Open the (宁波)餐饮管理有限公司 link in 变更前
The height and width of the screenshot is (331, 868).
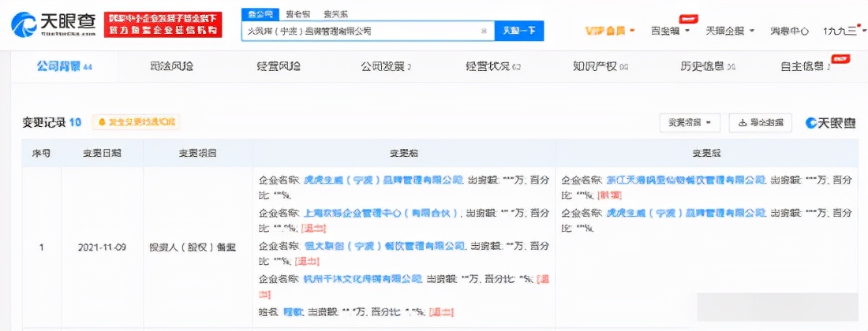click(383, 246)
